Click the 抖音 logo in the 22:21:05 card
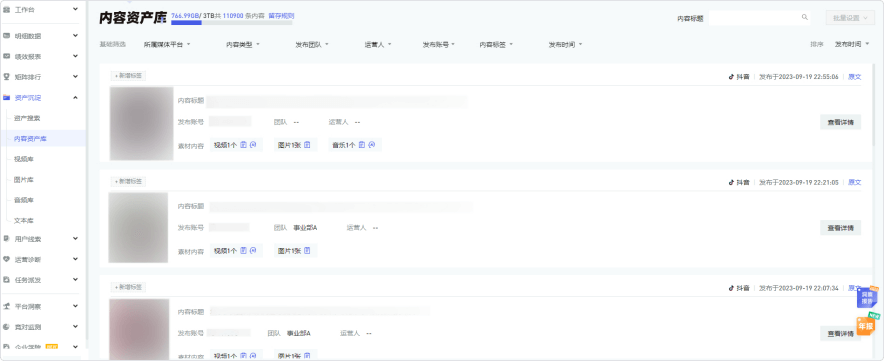The width and height of the screenshot is (884, 361). (731, 182)
